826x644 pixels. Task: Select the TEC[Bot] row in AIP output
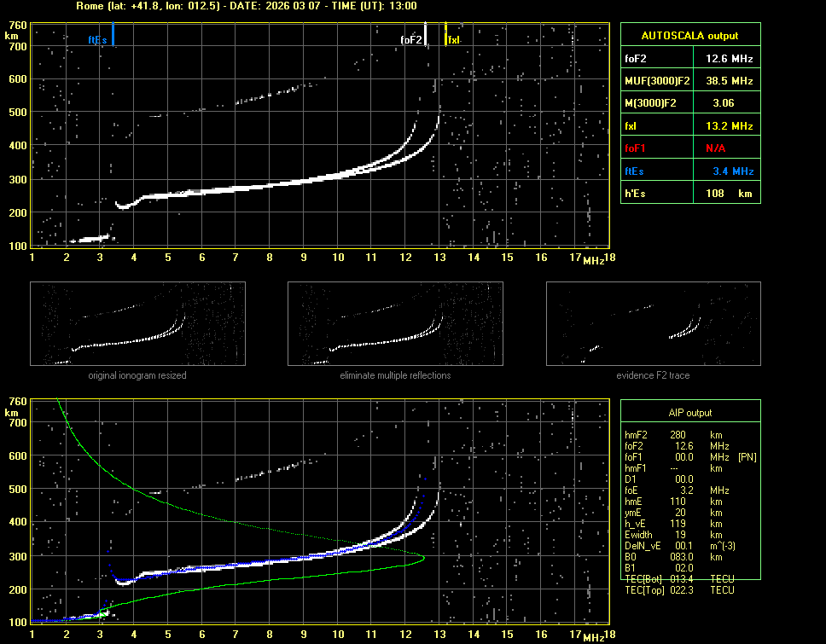[679, 579]
